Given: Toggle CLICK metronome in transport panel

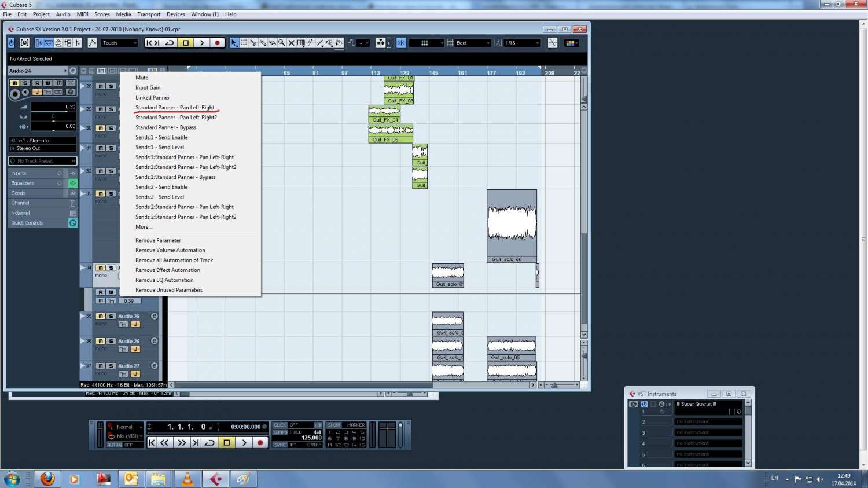Looking at the screenshot, I should 281,425.
